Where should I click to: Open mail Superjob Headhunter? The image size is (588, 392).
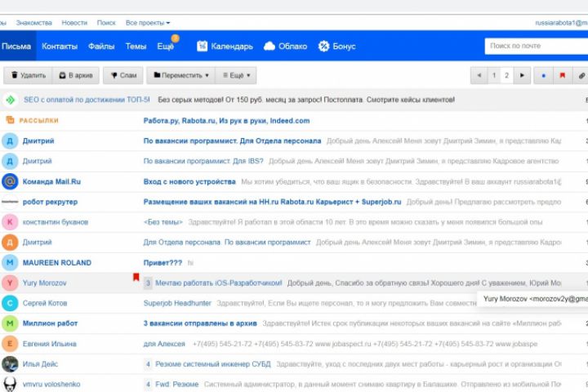coord(177,303)
